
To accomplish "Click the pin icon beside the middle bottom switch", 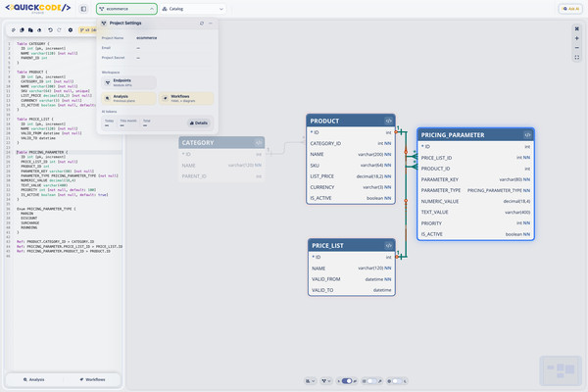I will [x=380, y=381].
